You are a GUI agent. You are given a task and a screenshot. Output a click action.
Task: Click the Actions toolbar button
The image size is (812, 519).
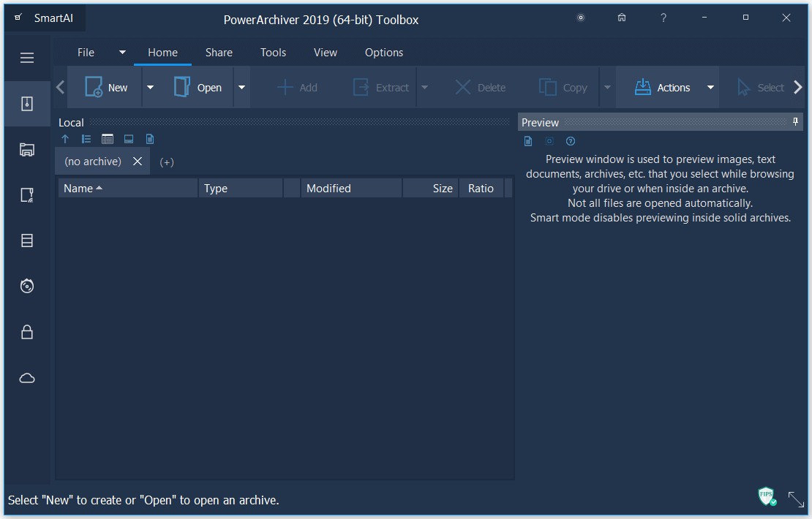tap(662, 88)
